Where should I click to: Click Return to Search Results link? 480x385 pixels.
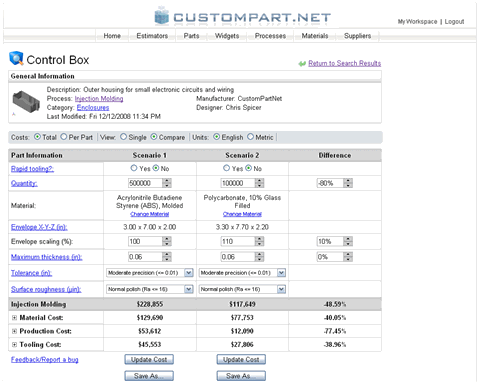[345, 63]
